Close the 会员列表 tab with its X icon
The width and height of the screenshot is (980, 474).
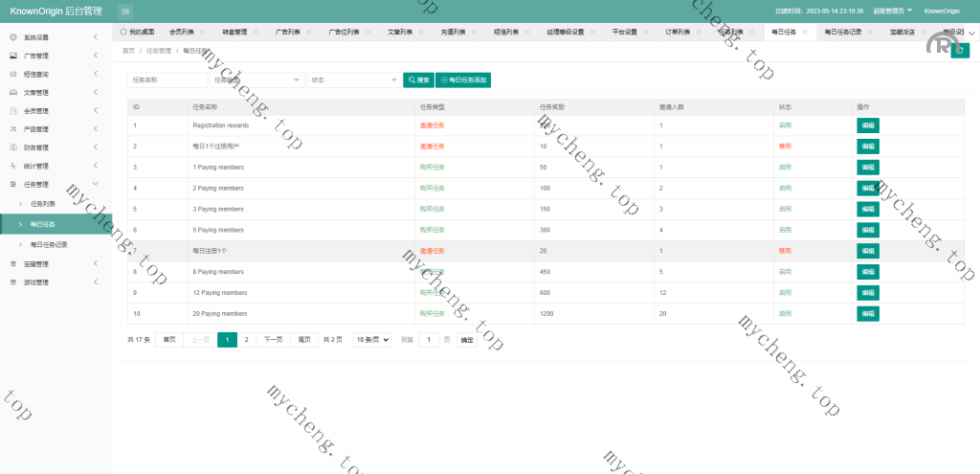[199, 32]
